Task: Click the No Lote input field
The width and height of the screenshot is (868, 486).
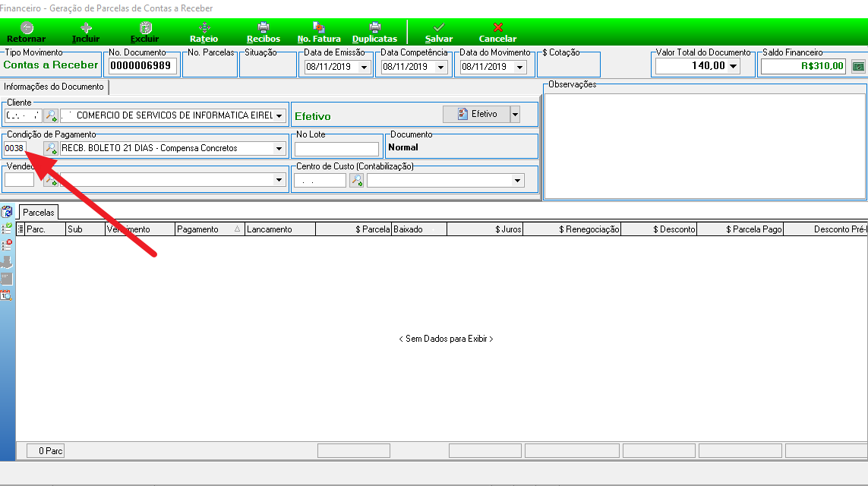Action: [336, 149]
